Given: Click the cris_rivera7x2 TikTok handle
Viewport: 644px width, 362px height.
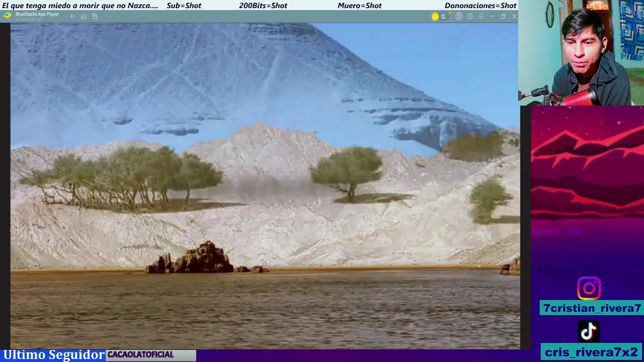Looking at the screenshot, I should point(591,352).
